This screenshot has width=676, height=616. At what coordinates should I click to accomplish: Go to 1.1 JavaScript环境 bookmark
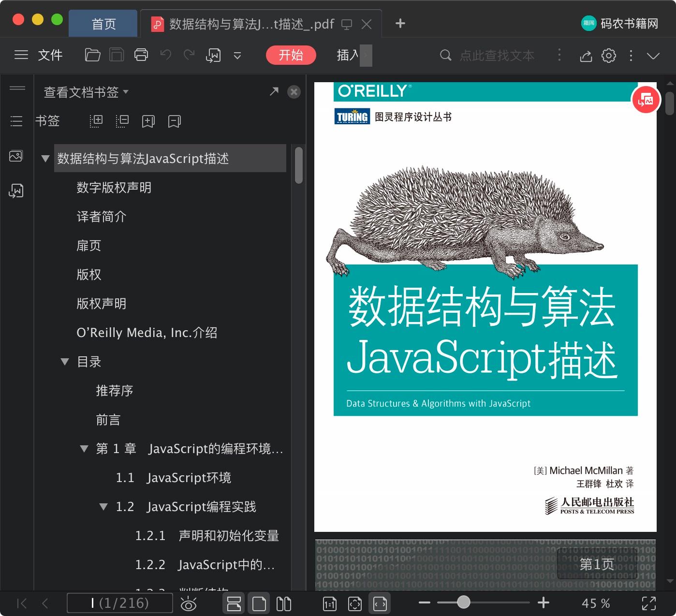[174, 478]
